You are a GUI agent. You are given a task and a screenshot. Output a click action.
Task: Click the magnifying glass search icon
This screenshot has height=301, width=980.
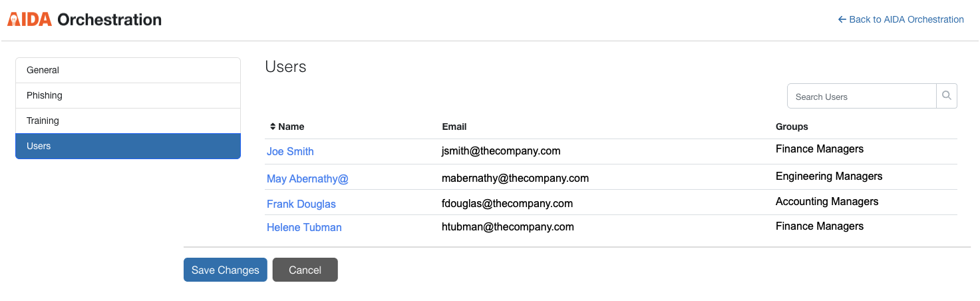click(x=946, y=96)
